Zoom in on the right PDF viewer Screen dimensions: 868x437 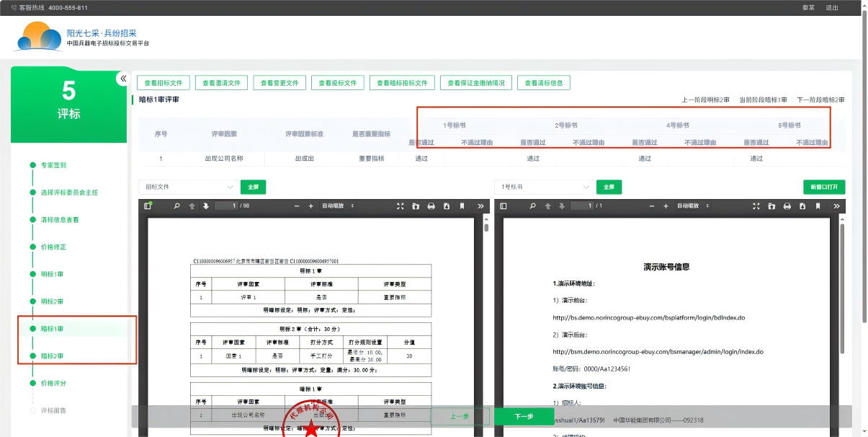pyautogui.click(x=666, y=206)
